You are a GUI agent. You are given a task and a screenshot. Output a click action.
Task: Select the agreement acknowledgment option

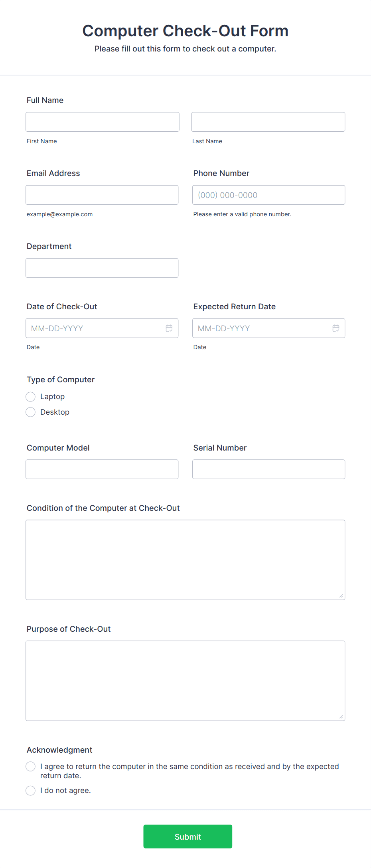30,766
